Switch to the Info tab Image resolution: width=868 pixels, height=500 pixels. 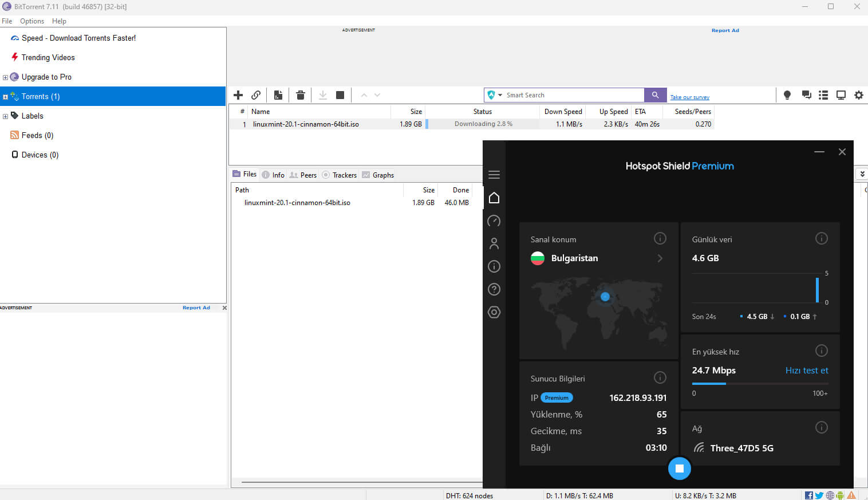273,175
